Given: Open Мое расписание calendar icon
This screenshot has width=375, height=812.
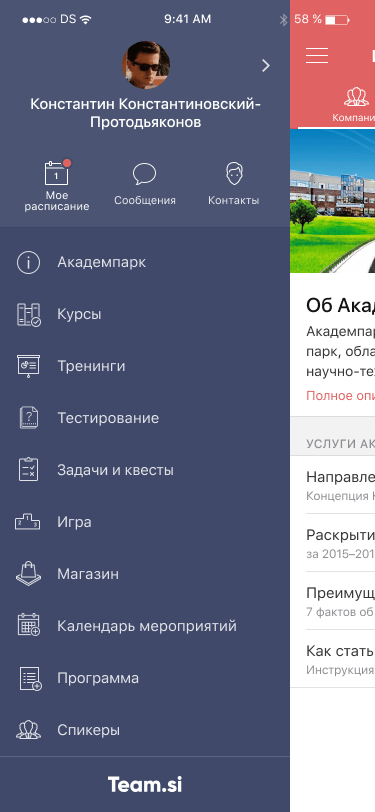Looking at the screenshot, I should coord(57,173).
